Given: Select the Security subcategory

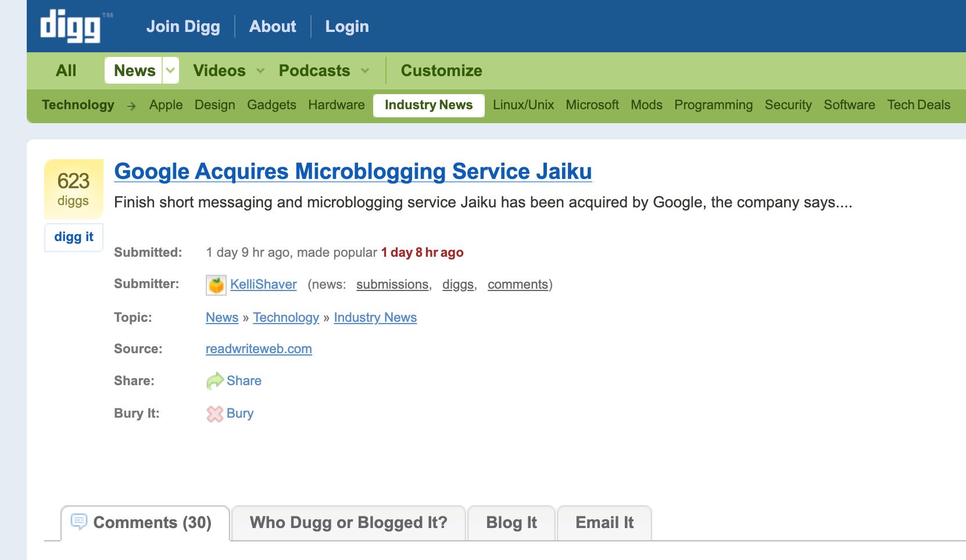Looking at the screenshot, I should click(788, 105).
